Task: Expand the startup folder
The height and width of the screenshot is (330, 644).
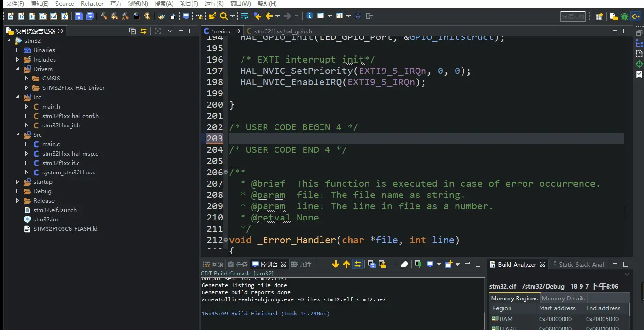Action: (x=18, y=181)
